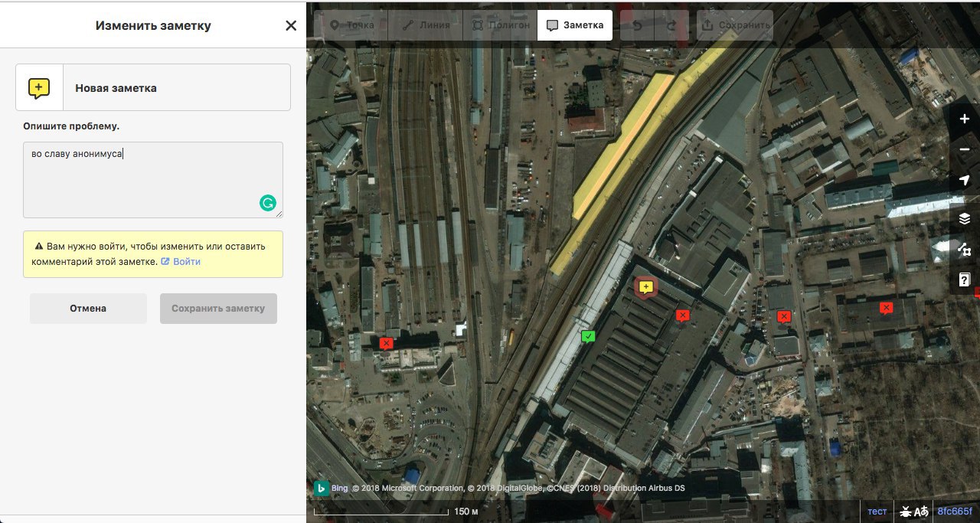This screenshot has height=523, width=980.
Task: Focus the Опишите проблему text area
Action: (153, 179)
